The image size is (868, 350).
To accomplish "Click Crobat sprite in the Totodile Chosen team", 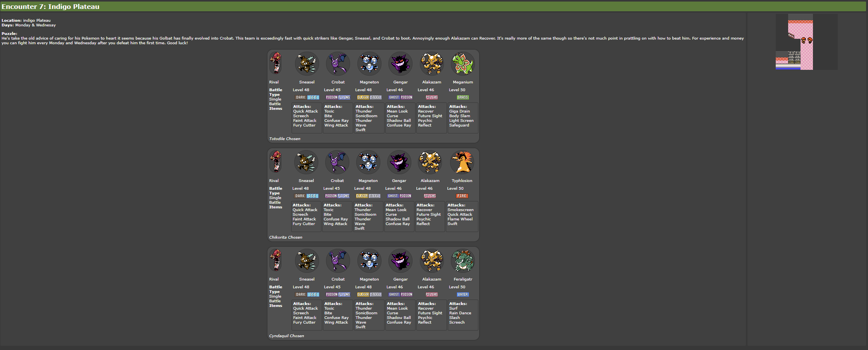I will coord(338,64).
